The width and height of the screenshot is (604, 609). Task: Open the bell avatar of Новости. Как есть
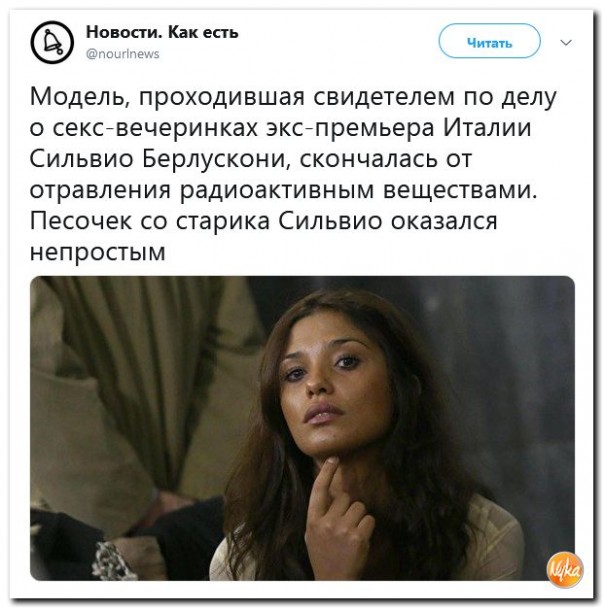coord(52,42)
